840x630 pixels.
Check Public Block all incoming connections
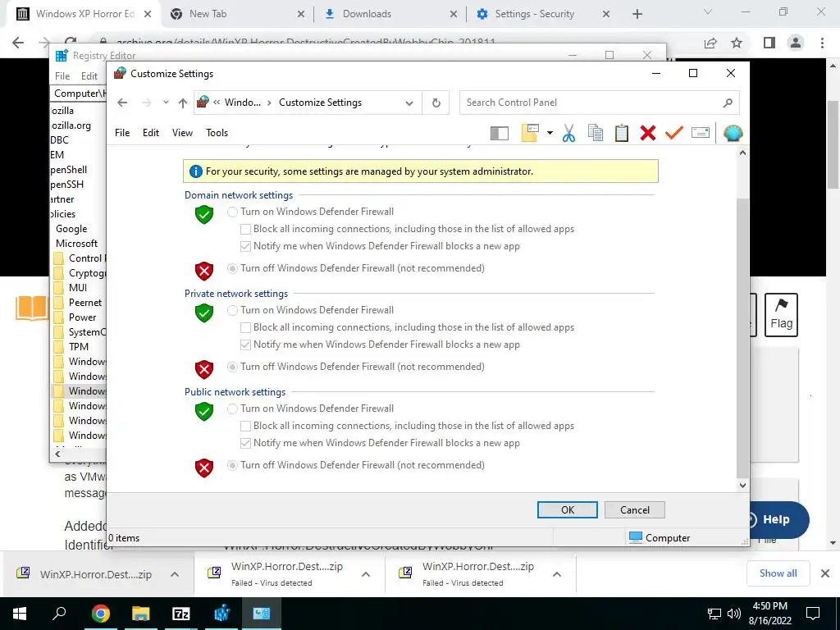pyautogui.click(x=245, y=426)
